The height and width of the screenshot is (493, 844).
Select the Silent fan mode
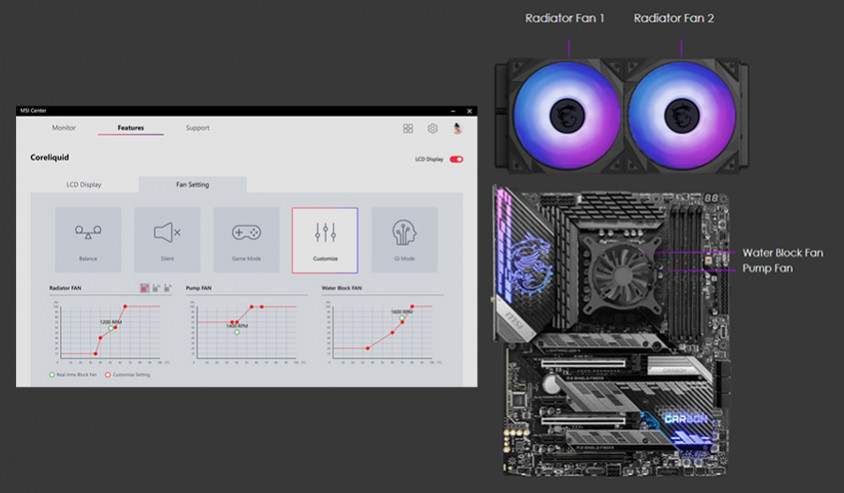coord(167,240)
